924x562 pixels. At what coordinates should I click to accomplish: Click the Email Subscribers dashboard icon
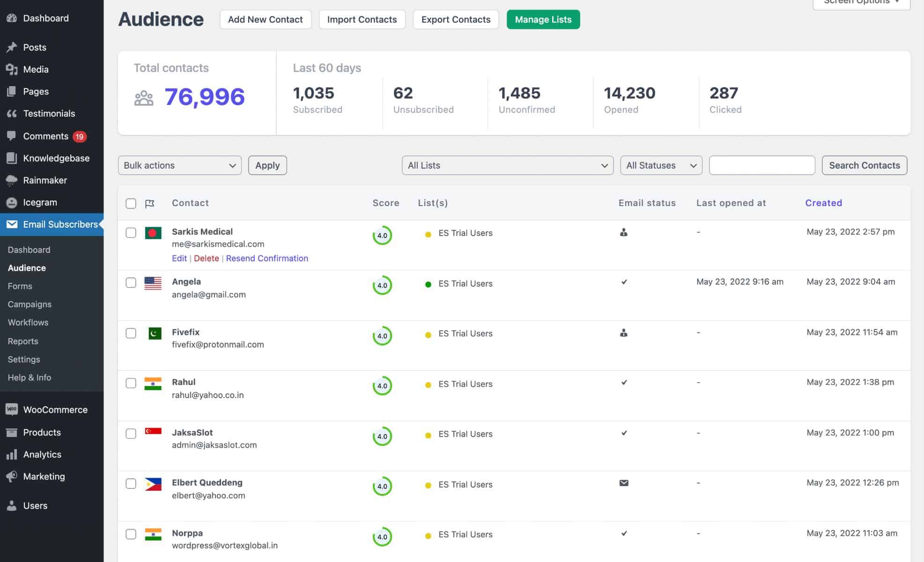11,223
